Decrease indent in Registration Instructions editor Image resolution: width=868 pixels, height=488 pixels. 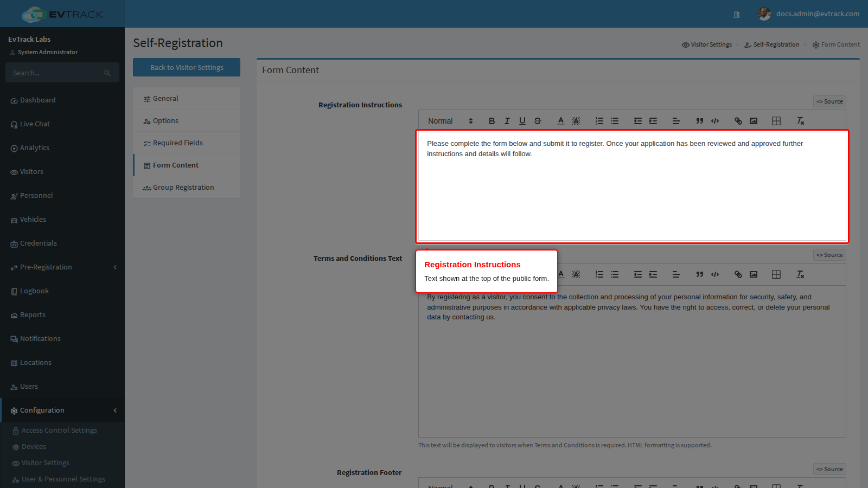click(x=638, y=121)
